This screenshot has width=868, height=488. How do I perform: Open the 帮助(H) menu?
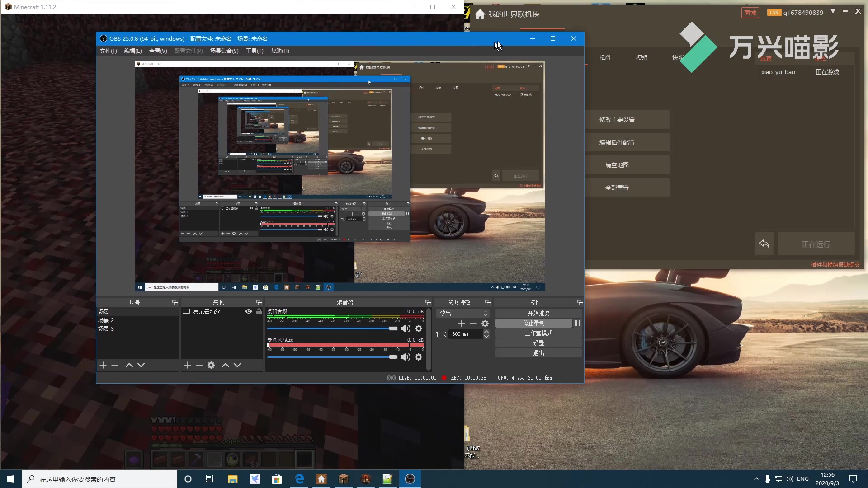click(x=280, y=51)
